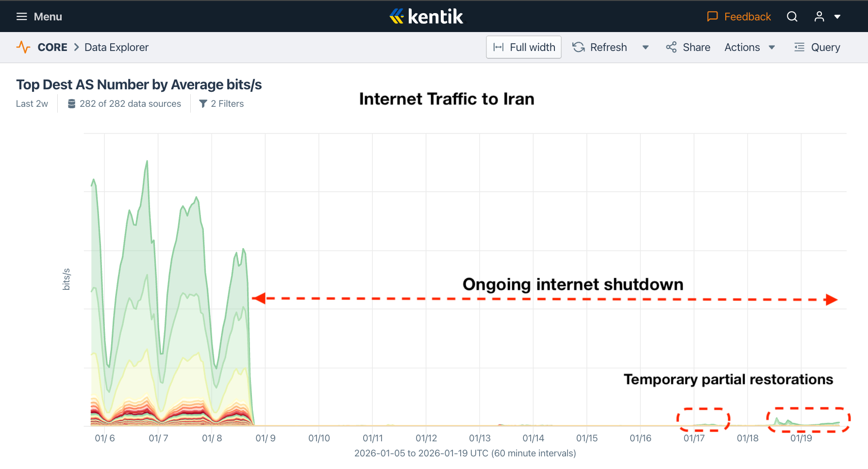Click the Share nodes icon

pos(671,47)
